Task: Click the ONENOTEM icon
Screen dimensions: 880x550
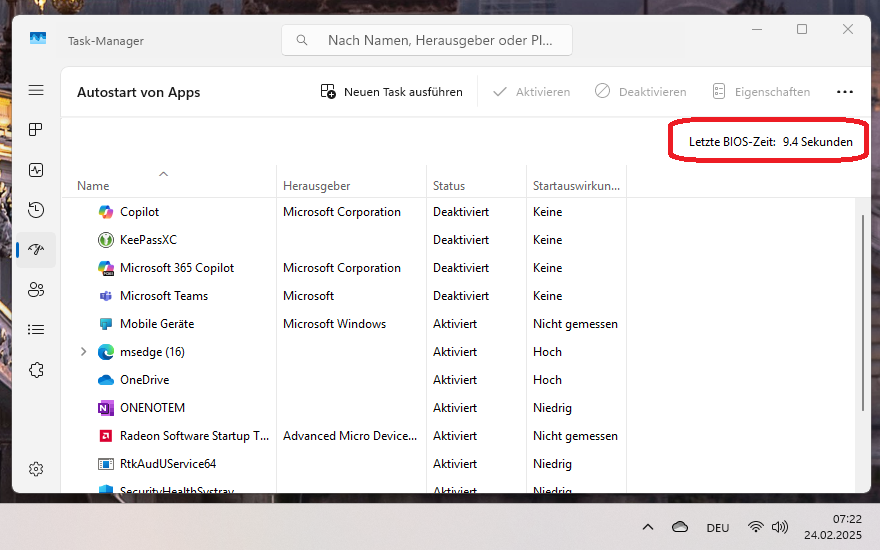Action: 106,408
